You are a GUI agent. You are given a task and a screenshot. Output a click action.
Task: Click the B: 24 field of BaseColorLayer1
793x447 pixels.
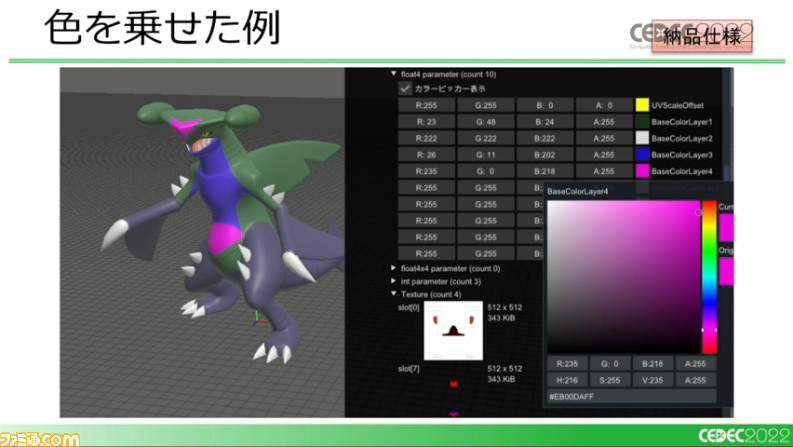[545, 121]
